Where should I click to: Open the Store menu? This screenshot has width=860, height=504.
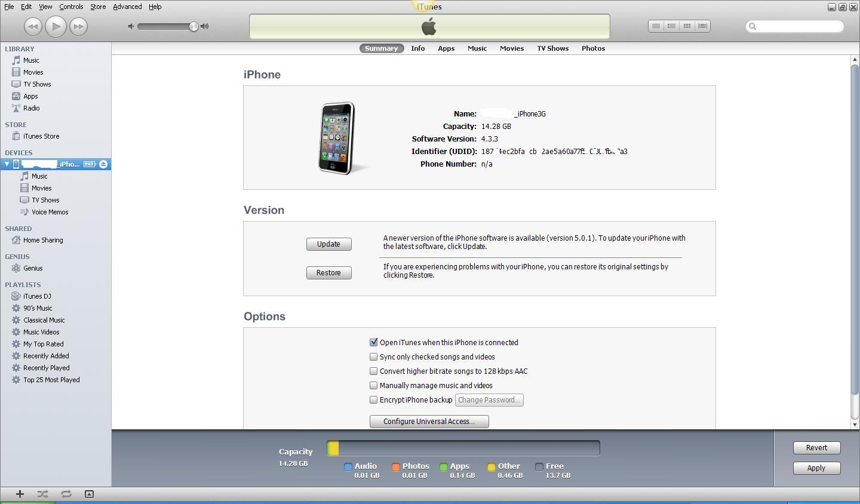98,7
